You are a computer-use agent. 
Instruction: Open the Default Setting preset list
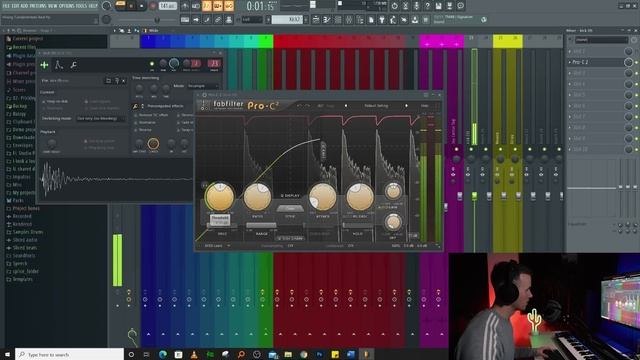(376, 106)
